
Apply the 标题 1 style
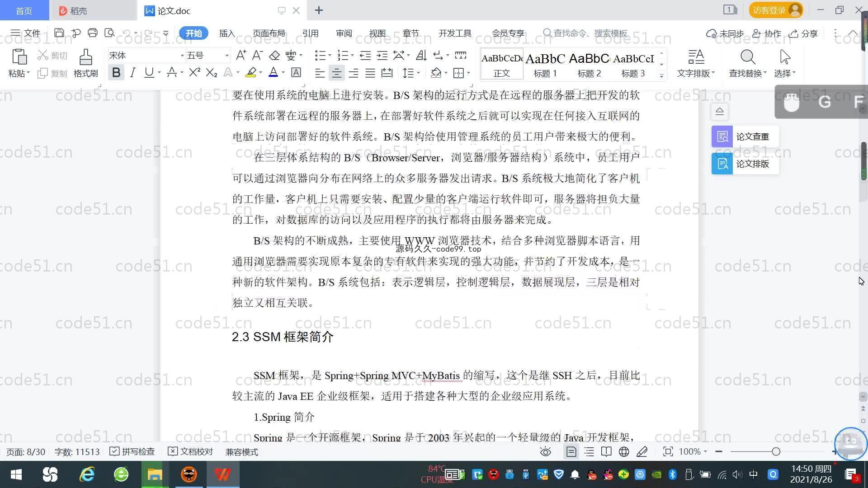[x=545, y=64]
